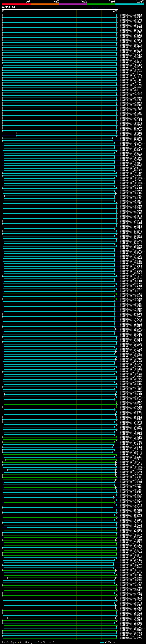
Task: Click the white query length bar
Action: [60, 10]
